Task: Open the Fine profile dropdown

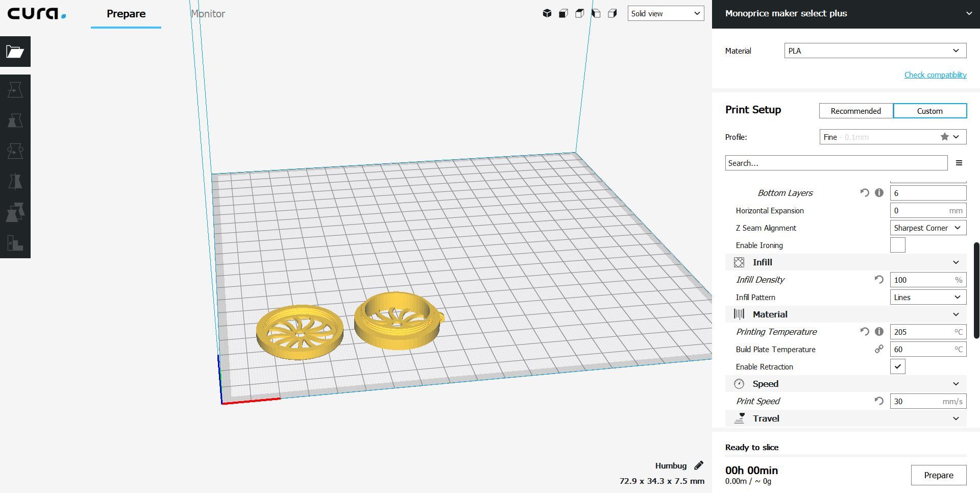Action: [893, 137]
